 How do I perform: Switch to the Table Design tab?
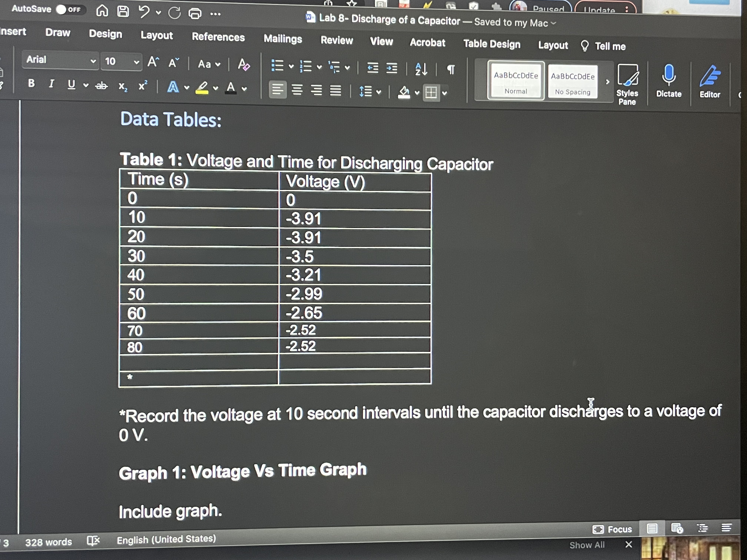491,44
